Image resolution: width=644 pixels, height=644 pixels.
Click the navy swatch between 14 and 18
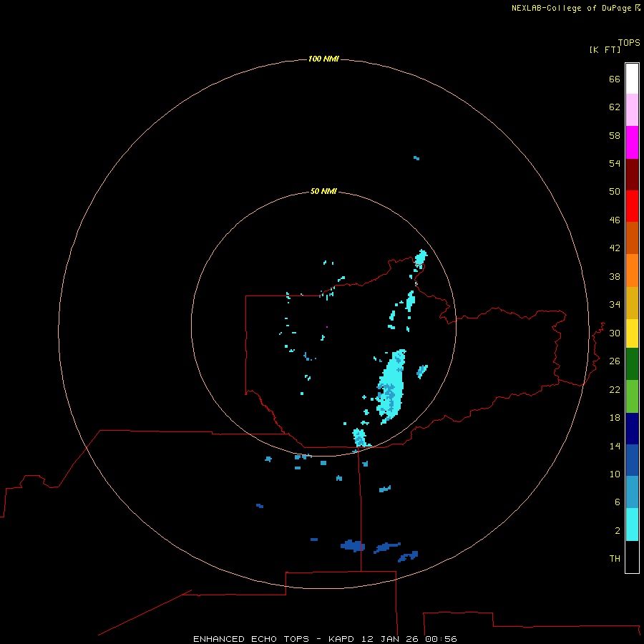[632, 429]
